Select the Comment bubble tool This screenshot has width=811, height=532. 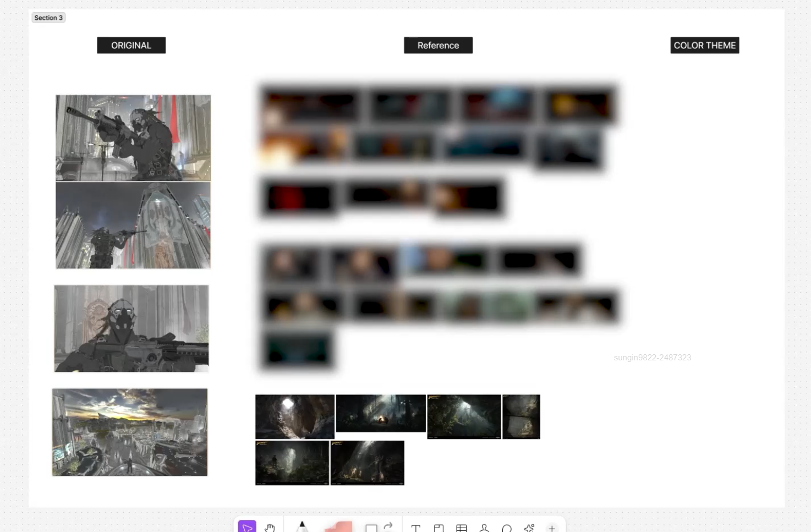coord(507,528)
